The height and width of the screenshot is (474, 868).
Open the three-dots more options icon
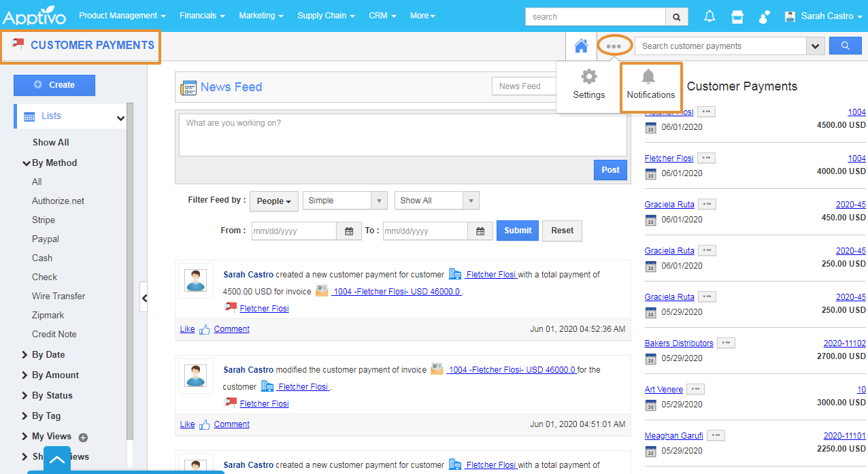(614, 46)
